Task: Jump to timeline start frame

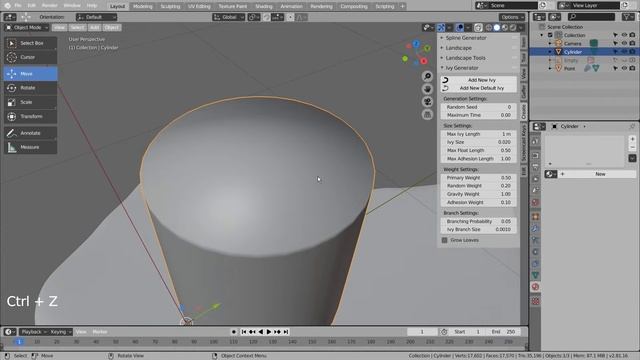Action: click(244, 332)
